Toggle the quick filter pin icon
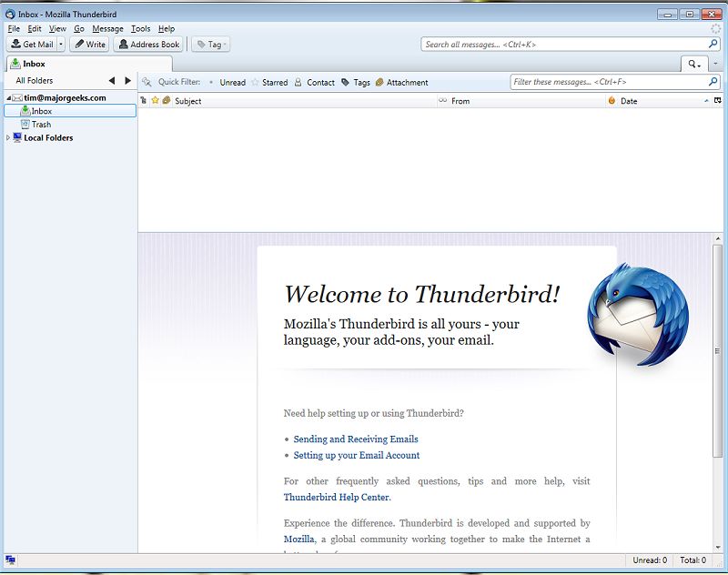This screenshot has width=728, height=575. 147,82
